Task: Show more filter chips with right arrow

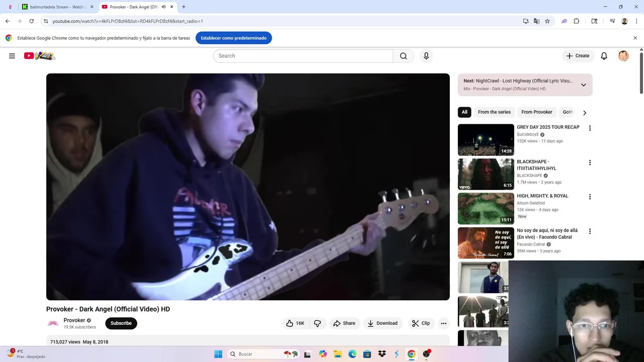Action: (x=585, y=113)
